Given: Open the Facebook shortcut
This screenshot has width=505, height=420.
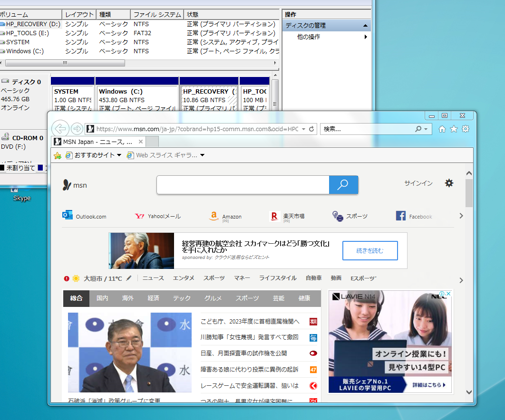Looking at the screenshot, I should pyautogui.click(x=414, y=216).
